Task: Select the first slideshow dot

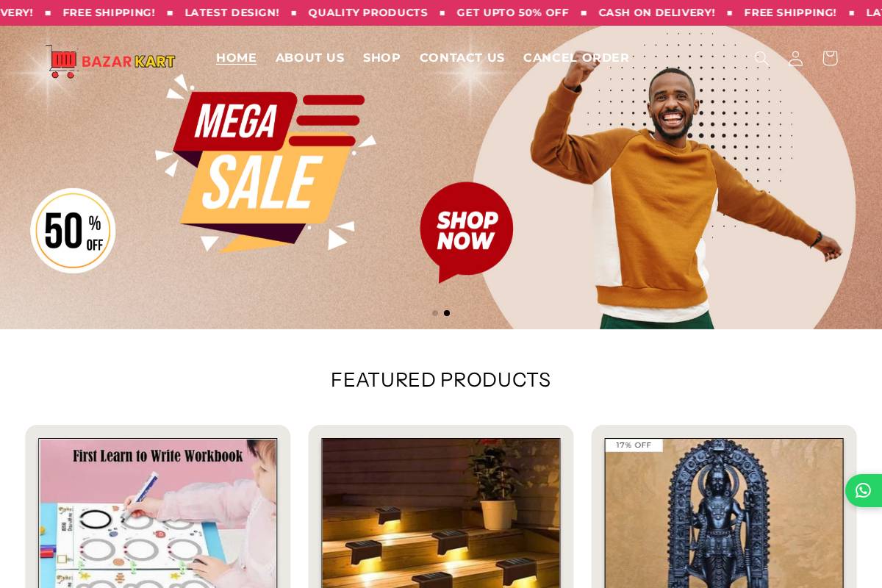Action: point(435,313)
